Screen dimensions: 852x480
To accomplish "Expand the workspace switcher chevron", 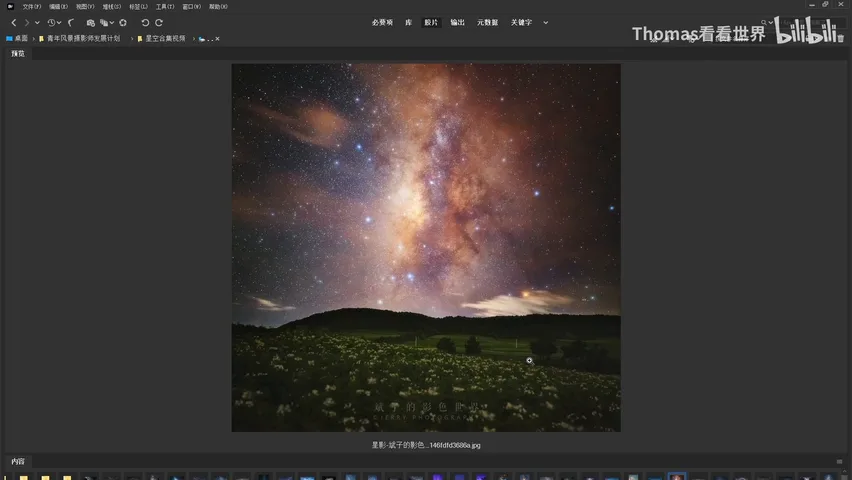I will click(x=546, y=23).
